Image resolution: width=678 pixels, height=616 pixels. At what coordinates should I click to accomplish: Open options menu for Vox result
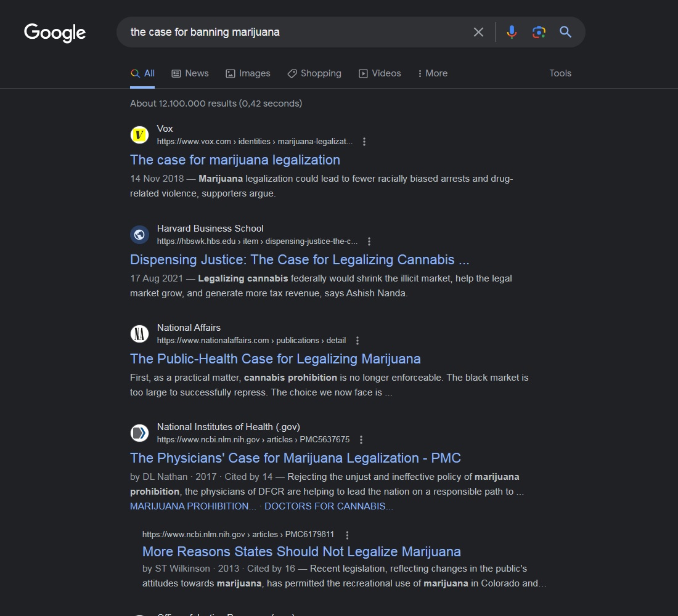(x=364, y=142)
